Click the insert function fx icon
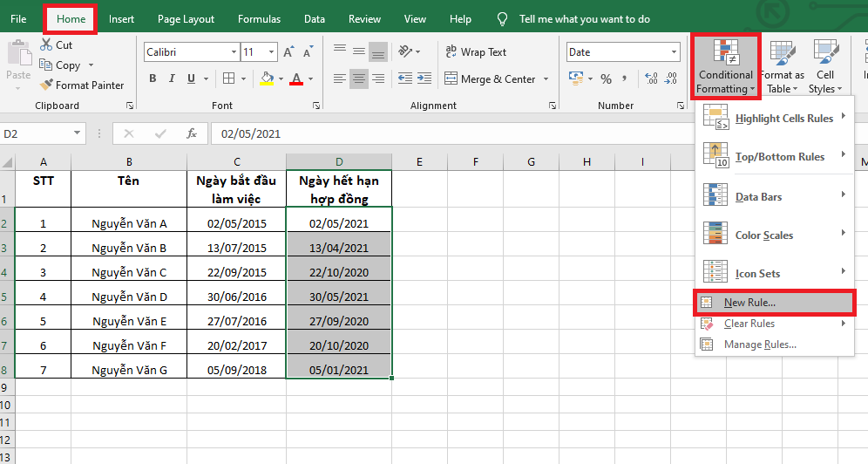 point(192,134)
